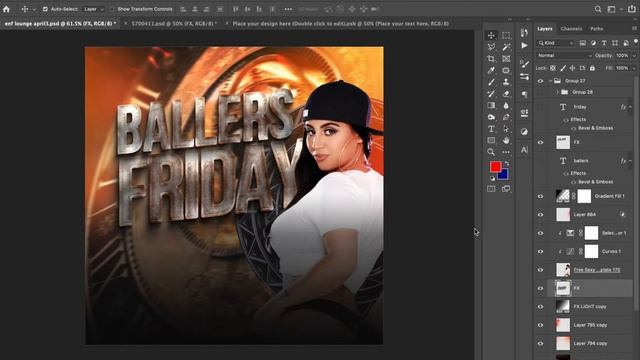Toggle visibility of Curves 1 layer
This screenshot has width=640, height=360.
pos(540,251)
